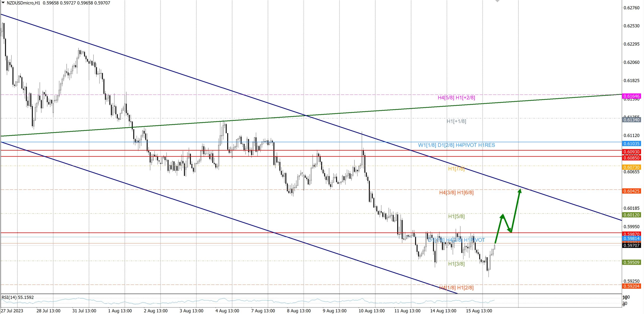Click the magenta 0.61646 price tag
This screenshot has height=314, width=644.
click(x=631, y=96)
